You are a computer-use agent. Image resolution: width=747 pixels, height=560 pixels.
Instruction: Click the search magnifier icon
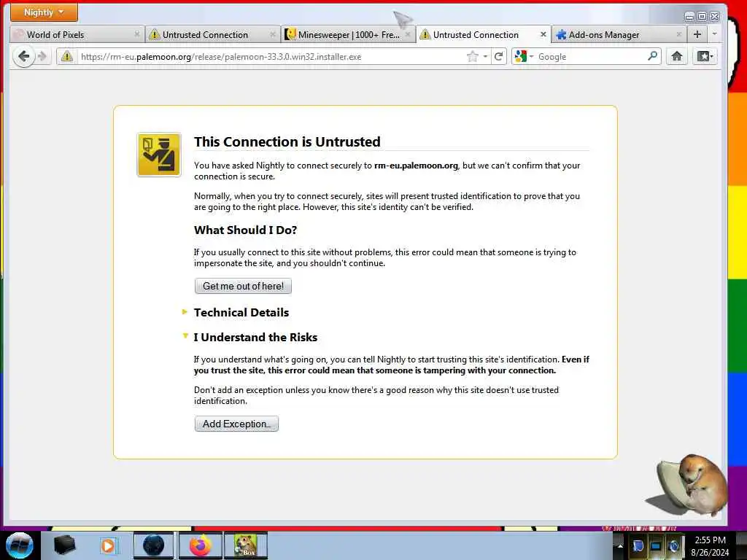tap(653, 56)
